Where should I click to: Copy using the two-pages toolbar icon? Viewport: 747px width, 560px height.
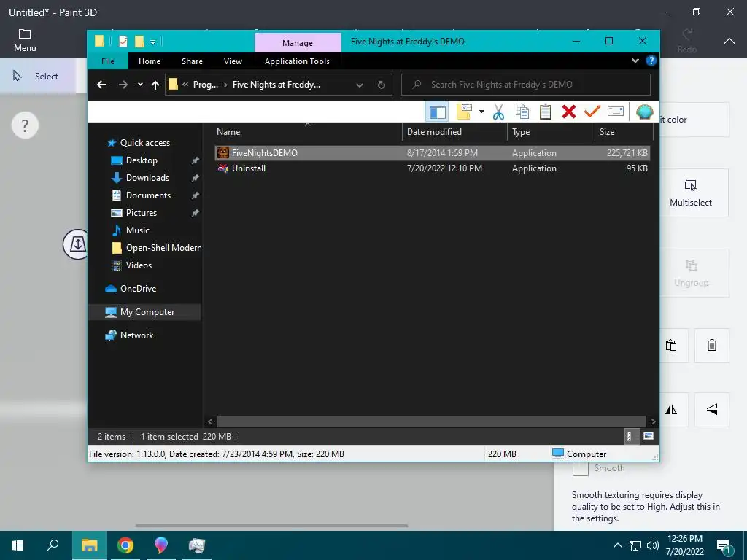[522, 112]
